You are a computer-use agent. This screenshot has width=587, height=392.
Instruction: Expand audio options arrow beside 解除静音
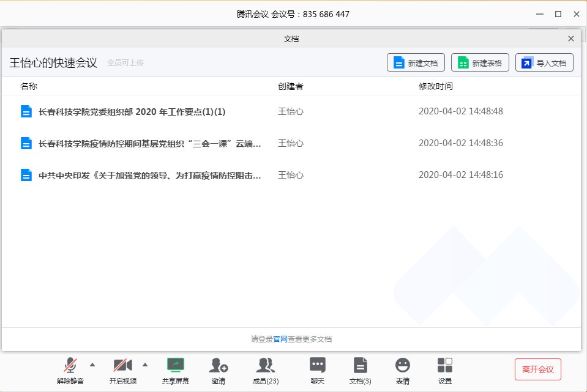coord(92,364)
